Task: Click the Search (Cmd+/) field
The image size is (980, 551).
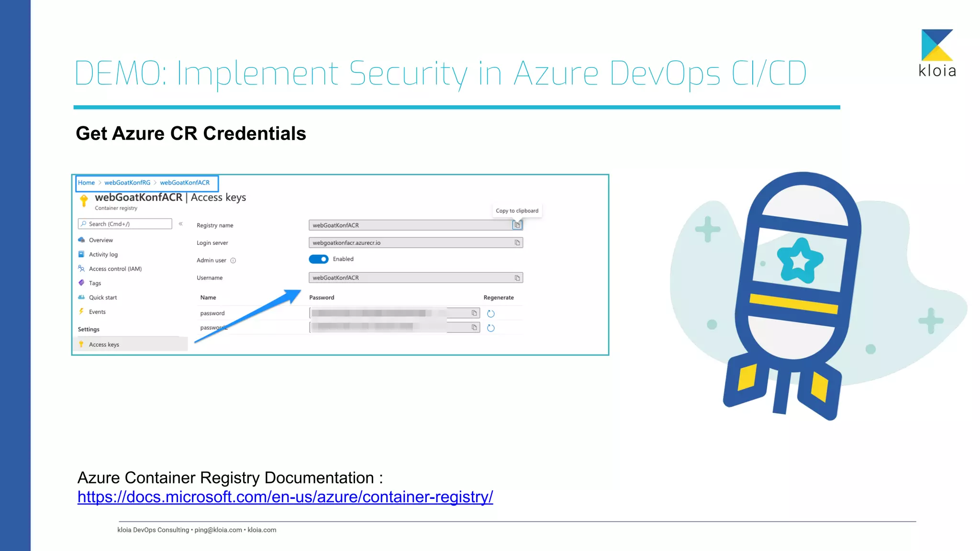Action: point(125,224)
